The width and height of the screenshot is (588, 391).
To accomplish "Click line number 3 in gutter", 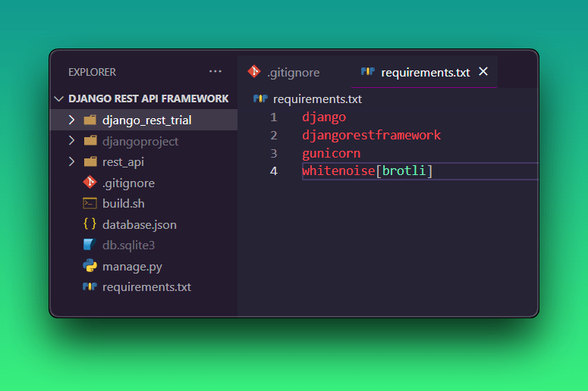I will coord(274,153).
